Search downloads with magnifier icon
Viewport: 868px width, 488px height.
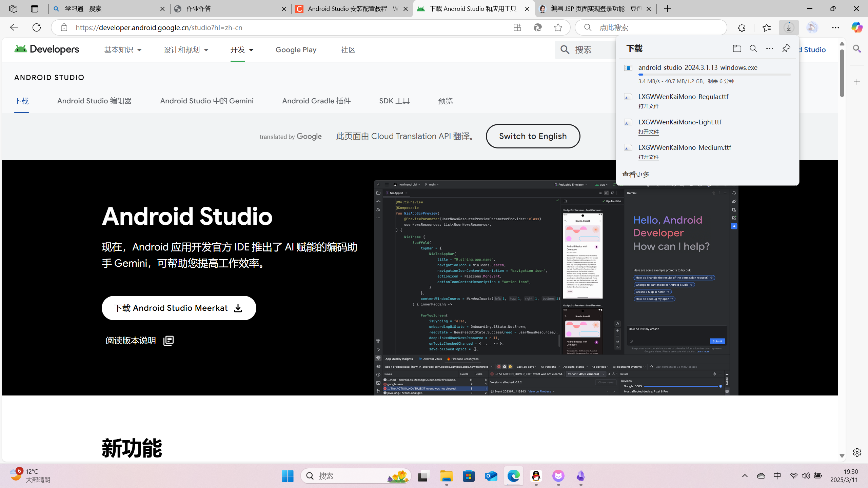pyautogui.click(x=753, y=48)
